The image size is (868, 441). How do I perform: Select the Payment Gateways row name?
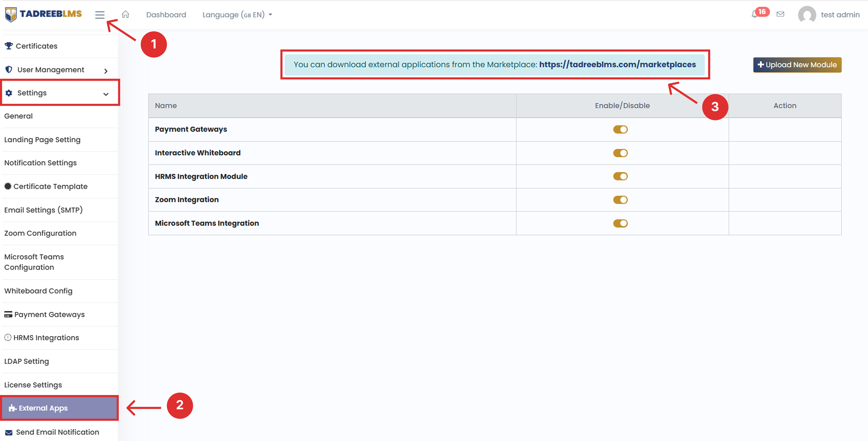(x=191, y=129)
